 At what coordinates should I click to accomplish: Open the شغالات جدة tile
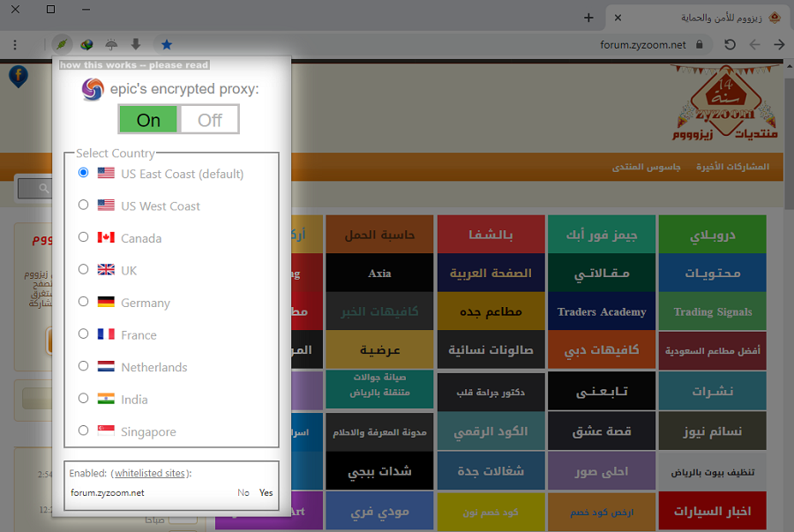click(x=491, y=471)
